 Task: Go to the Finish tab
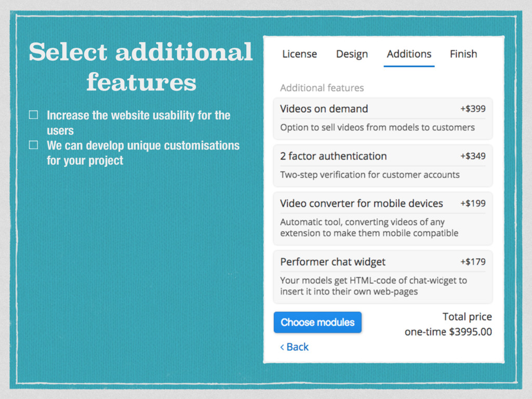coord(463,54)
